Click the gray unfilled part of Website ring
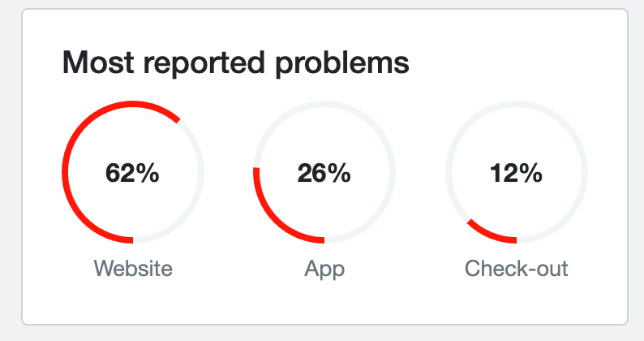This screenshot has height=341, width=644. [197, 193]
